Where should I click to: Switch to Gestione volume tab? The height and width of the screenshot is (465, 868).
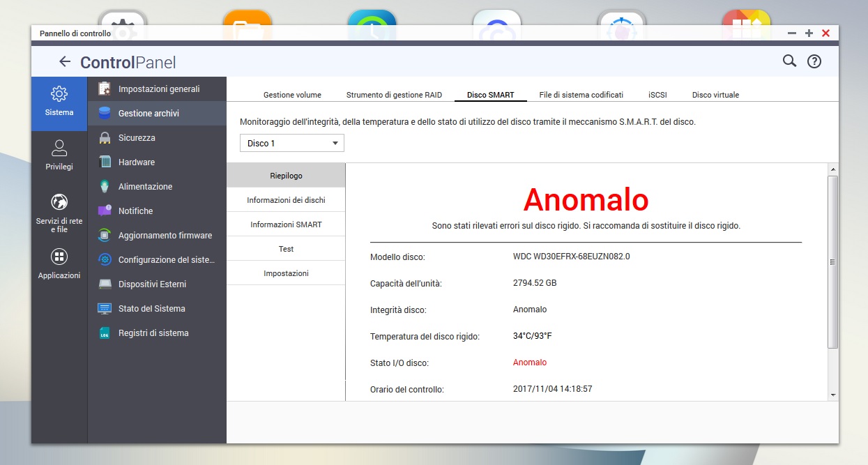(292, 95)
